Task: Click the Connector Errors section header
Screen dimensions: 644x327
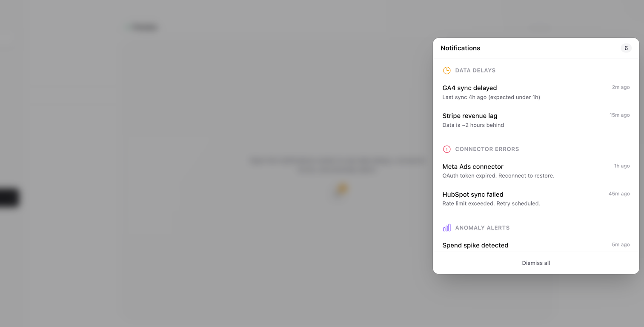Action: 487,149
